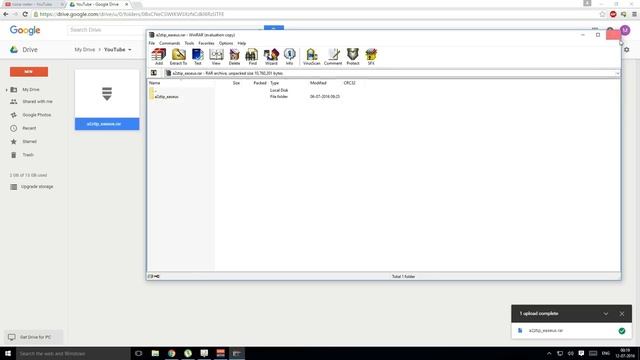The height and width of the screenshot is (360, 640).
Task: Sort by the Packed column header
Action: pyautogui.click(x=260, y=83)
